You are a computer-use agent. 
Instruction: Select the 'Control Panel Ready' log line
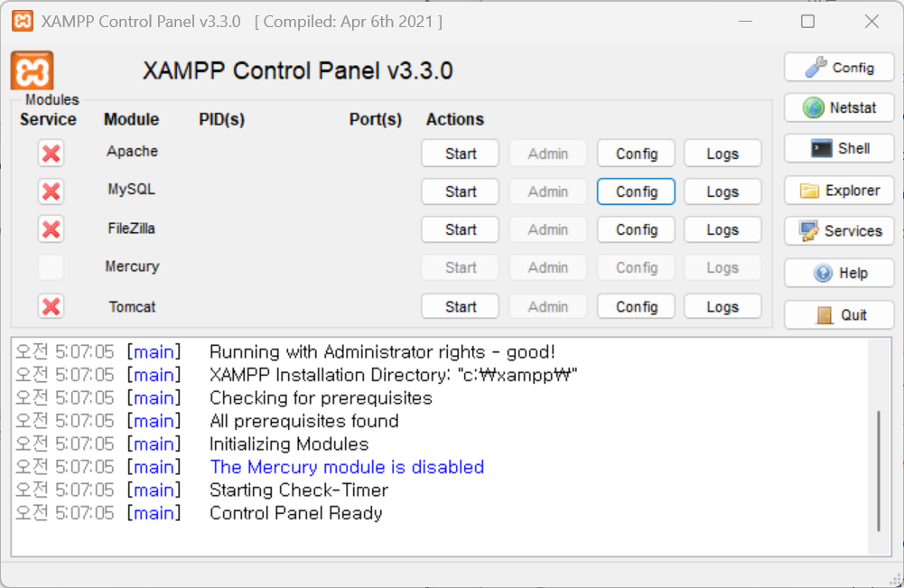point(295,513)
